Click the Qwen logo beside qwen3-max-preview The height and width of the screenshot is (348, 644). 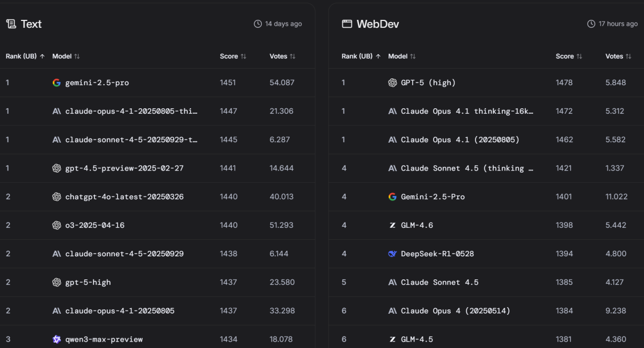pyautogui.click(x=56, y=339)
